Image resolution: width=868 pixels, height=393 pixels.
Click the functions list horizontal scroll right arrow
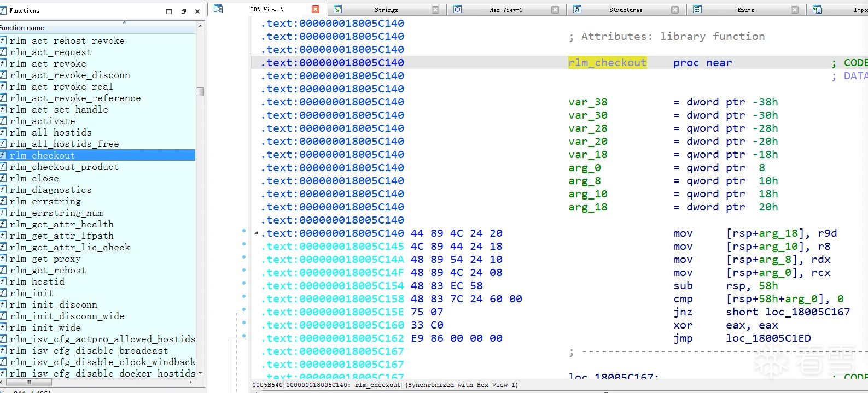[191, 382]
